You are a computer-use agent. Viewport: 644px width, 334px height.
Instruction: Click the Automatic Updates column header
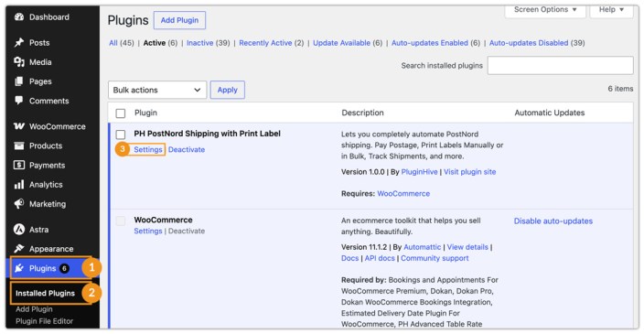click(550, 113)
